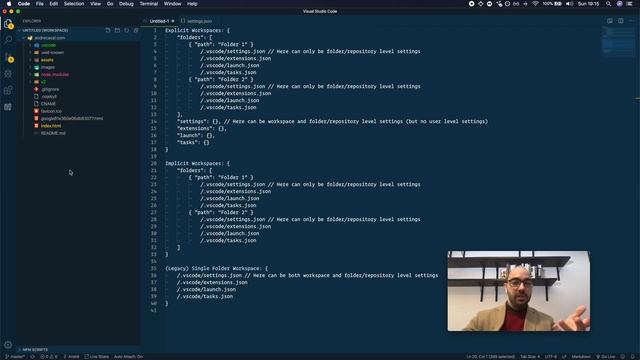
Task: Expand the images folder
Action: point(48,67)
